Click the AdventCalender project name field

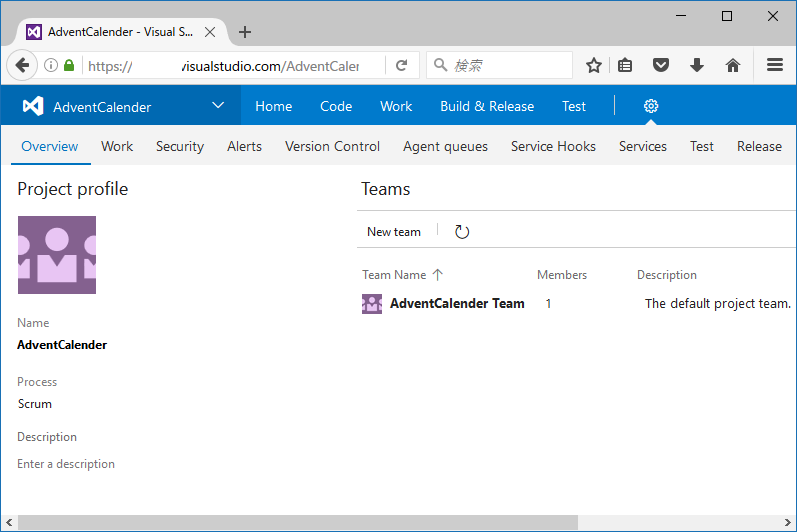pyautogui.click(x=62, y=345)
